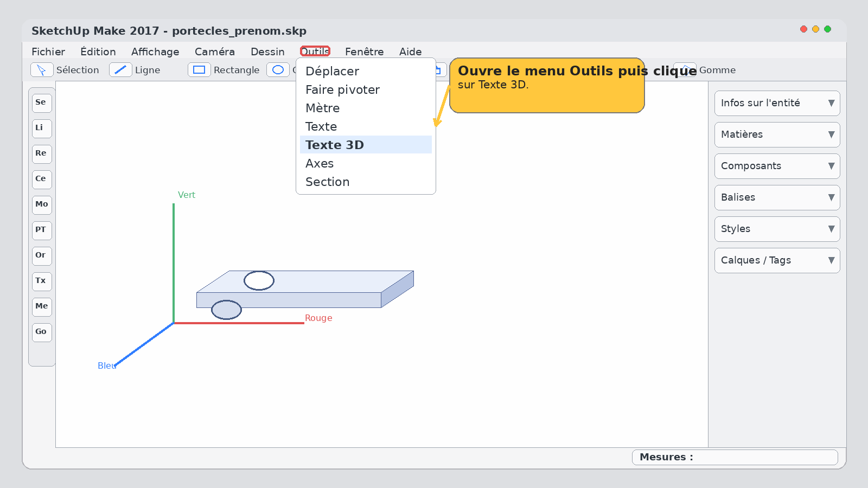Choose Déplacer from the Outils menu
The image size is (868, 488).
click(x=366, y=71)
